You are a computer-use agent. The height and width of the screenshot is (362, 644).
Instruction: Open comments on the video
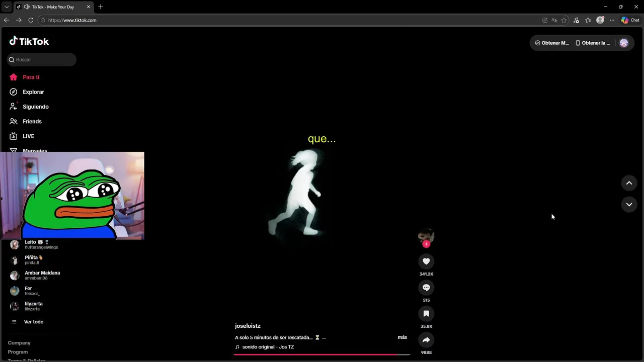pos(426,287)
